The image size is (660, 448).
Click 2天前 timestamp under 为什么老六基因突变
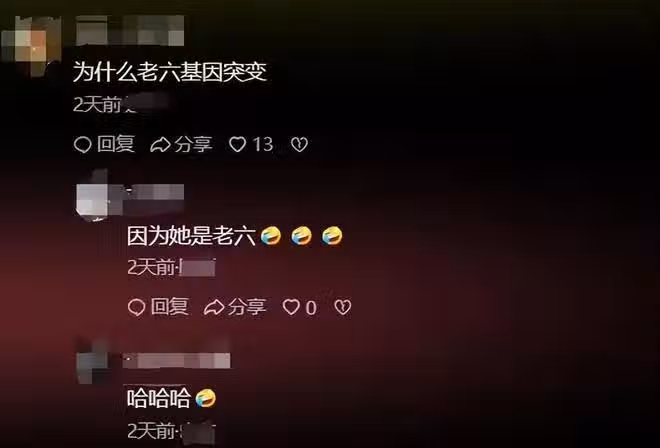click(97, 104)
